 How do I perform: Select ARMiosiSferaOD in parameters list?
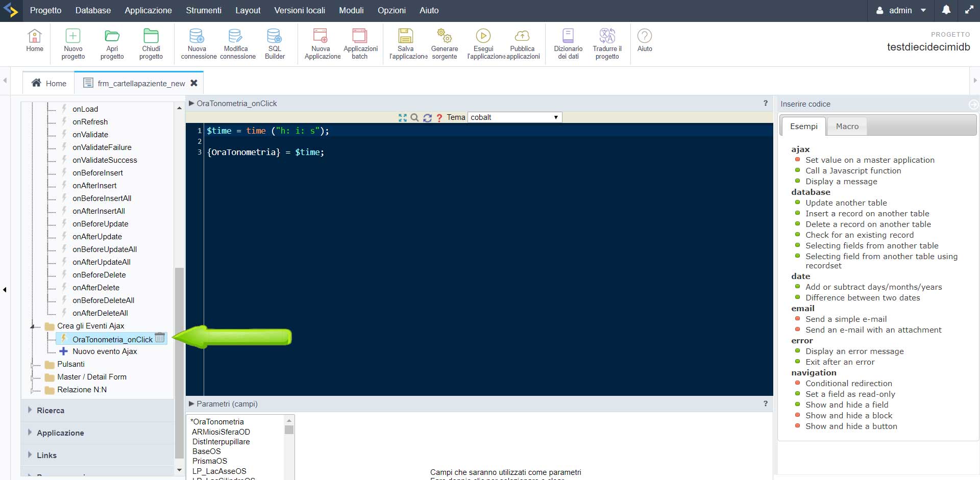click(221, 432)
